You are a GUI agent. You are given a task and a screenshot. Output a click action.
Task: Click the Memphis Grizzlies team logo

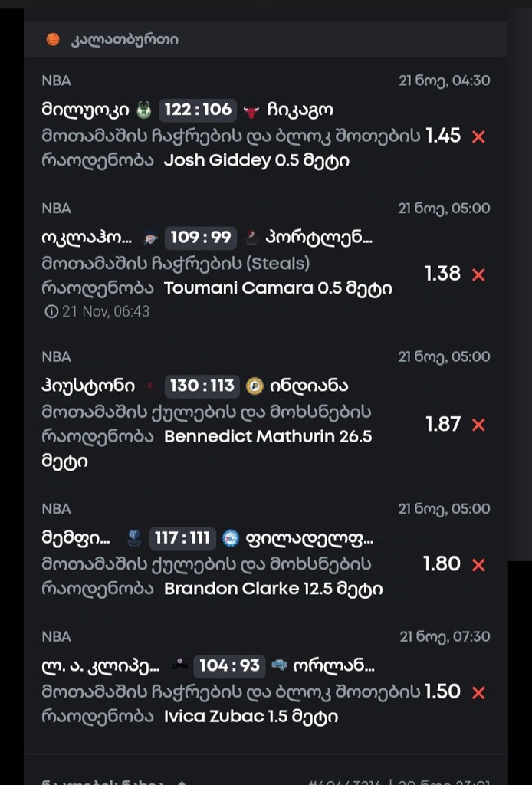pyautogui.click(x=134, y=538)
